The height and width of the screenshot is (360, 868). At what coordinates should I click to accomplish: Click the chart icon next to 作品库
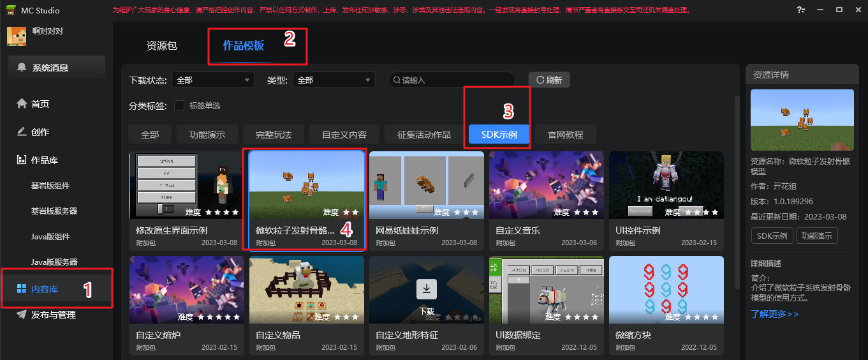point(22,160)
